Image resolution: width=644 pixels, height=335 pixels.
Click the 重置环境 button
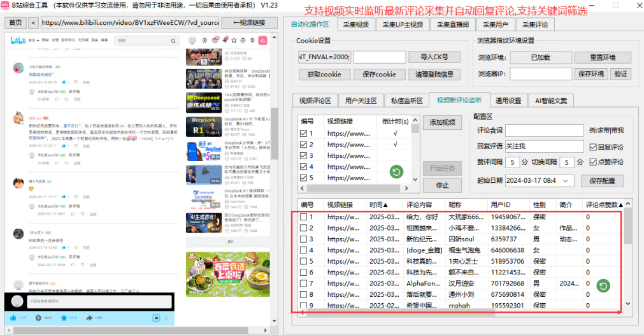click(603, 57)
